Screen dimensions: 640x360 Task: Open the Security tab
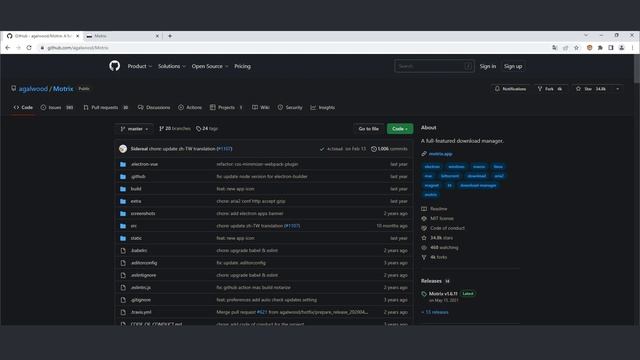(x=290, y=107)
